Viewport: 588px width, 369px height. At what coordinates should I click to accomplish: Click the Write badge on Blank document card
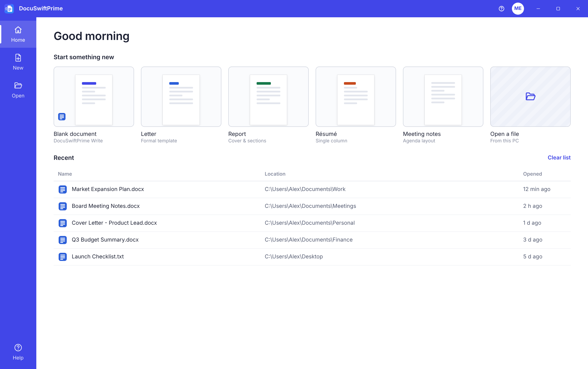click(62, 117)
